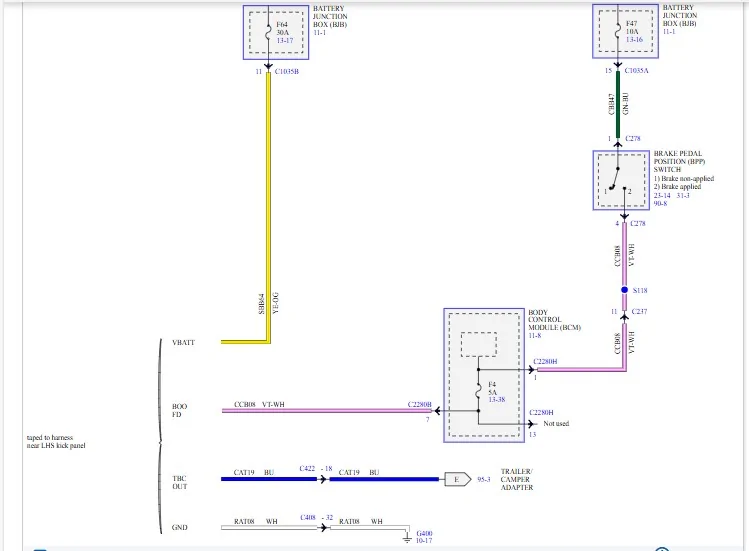Screen dimensions: 749x551
Task: Click the 'Not used' label
Action: coord(556,424)
